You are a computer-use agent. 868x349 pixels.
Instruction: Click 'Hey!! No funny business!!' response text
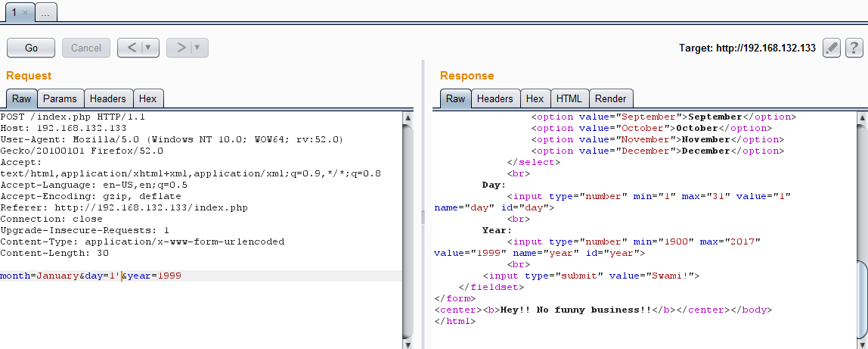point(575,310)
